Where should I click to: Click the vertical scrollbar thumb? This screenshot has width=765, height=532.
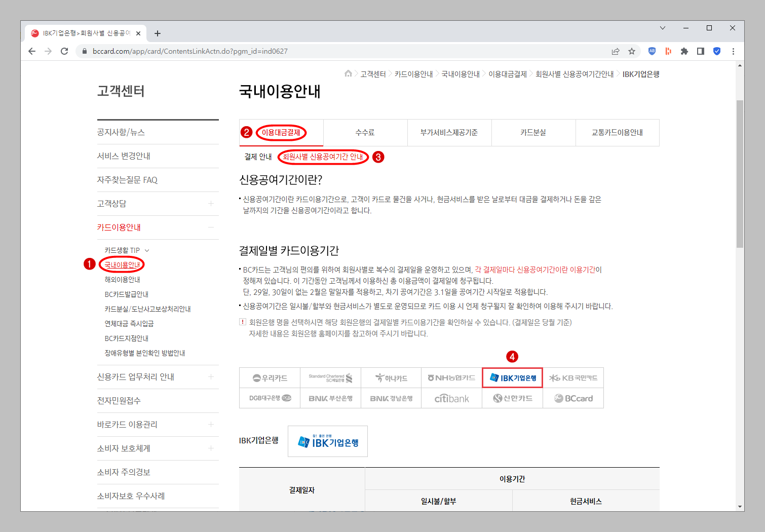(740, 174)
